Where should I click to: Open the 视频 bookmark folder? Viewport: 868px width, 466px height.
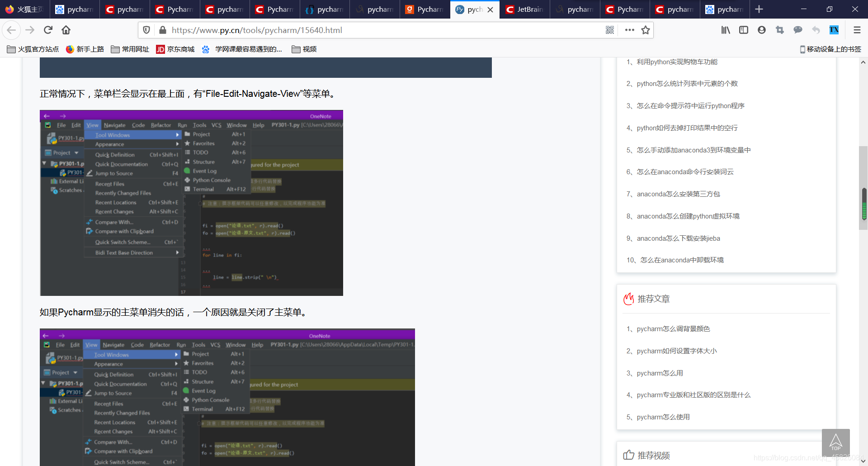(x=304, y=49)
